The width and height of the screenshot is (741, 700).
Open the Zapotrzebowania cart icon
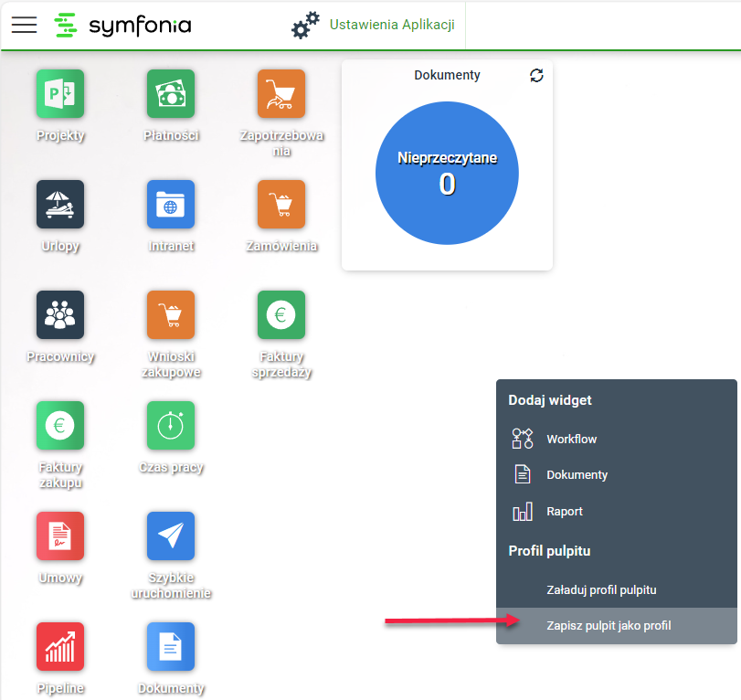(281, 93)
